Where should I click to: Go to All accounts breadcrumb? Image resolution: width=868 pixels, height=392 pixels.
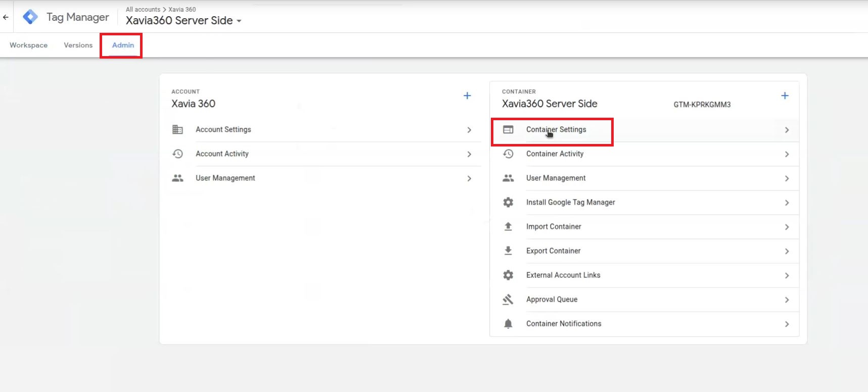click(x=143, y=9)
